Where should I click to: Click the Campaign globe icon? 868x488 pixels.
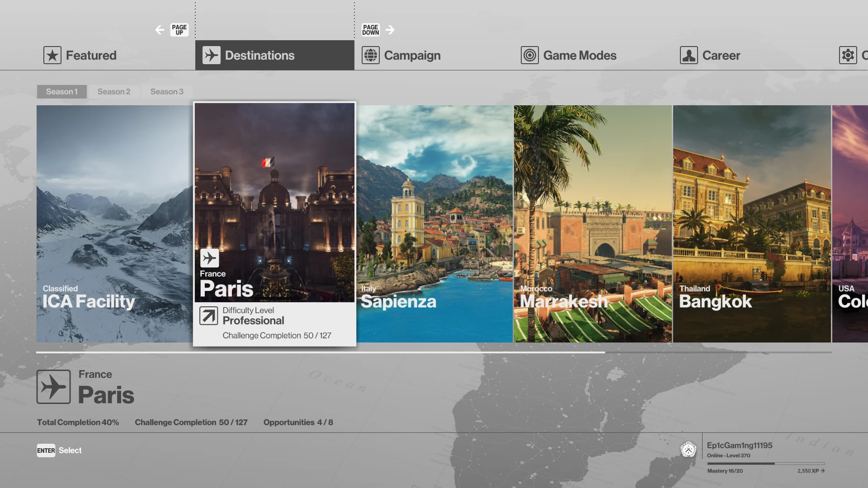[x=371, y=55]
